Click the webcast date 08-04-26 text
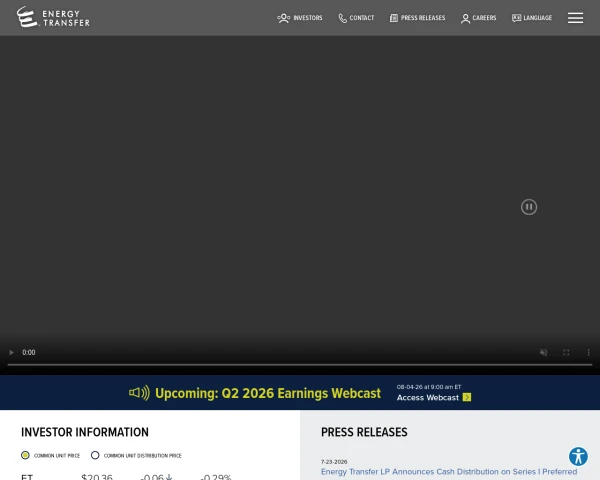This screenshot has width=600, height=480. 429,387
